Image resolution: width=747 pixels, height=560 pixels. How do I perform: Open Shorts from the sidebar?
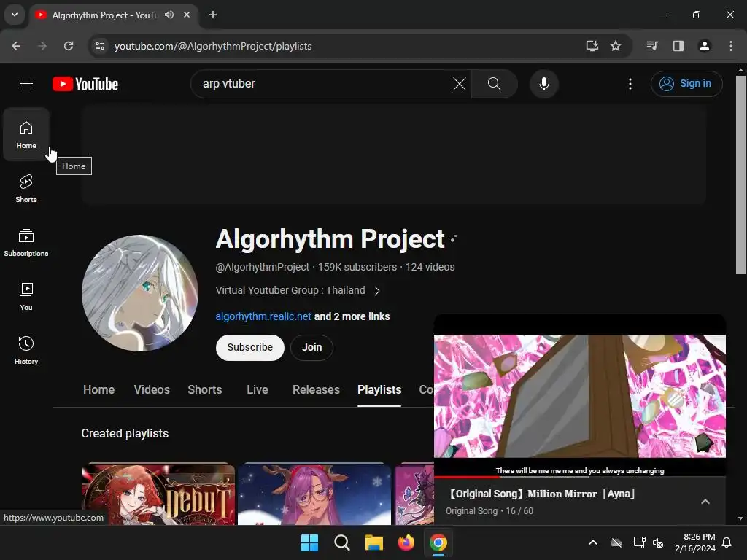point(26,189)
